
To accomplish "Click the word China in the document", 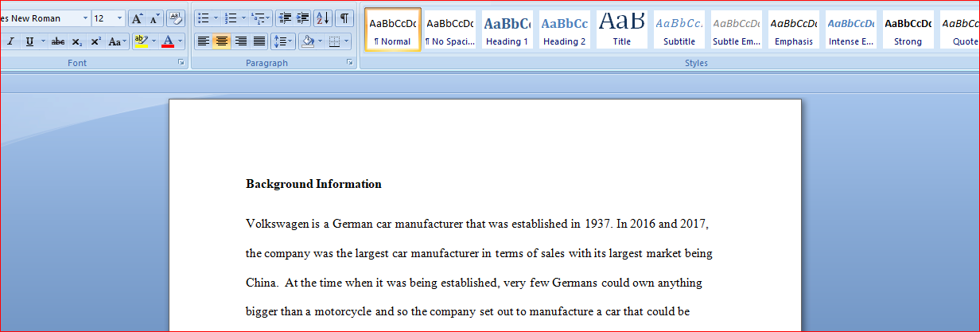I will tap(261, 283).
